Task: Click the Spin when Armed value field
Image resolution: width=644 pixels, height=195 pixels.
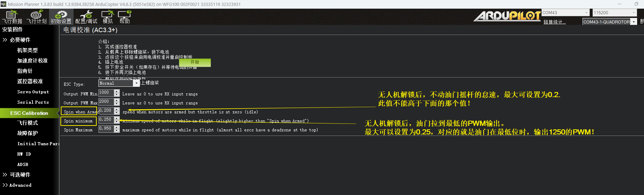Action: [106, 111]
